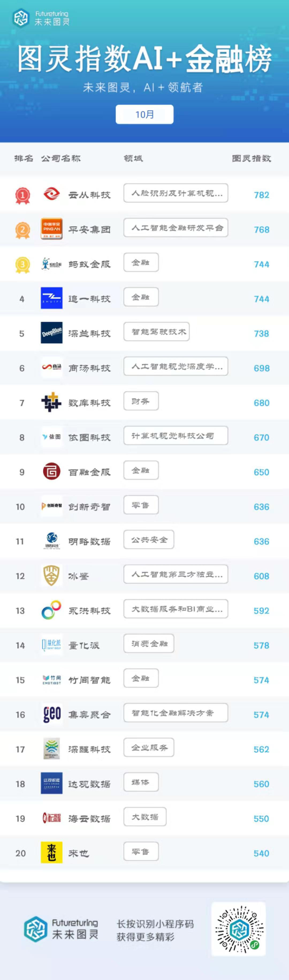
Task: Click the 图灵指数 column header
Action: coord(251,158)
